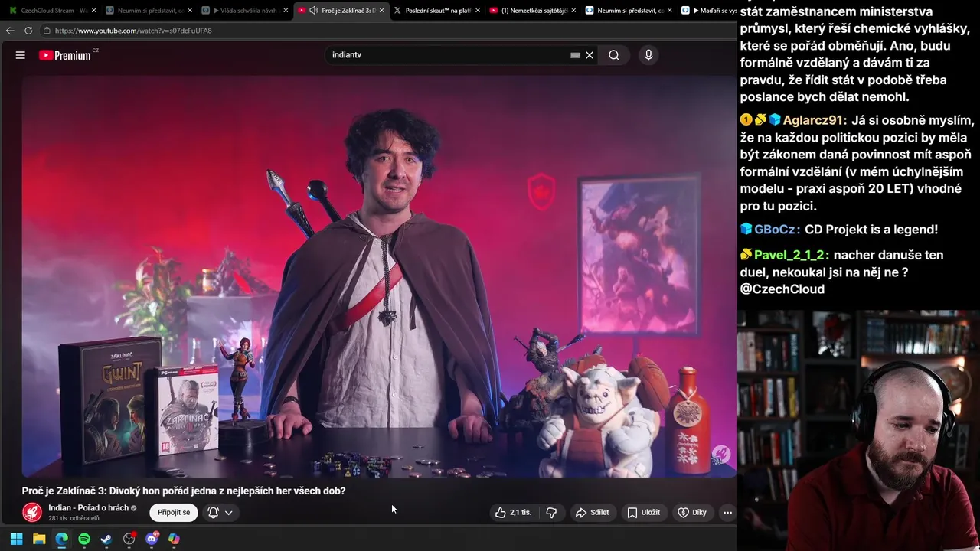Open the Copilot taskbar icon
This screenshot has width=980, height=551.
(x=174, y=539)
